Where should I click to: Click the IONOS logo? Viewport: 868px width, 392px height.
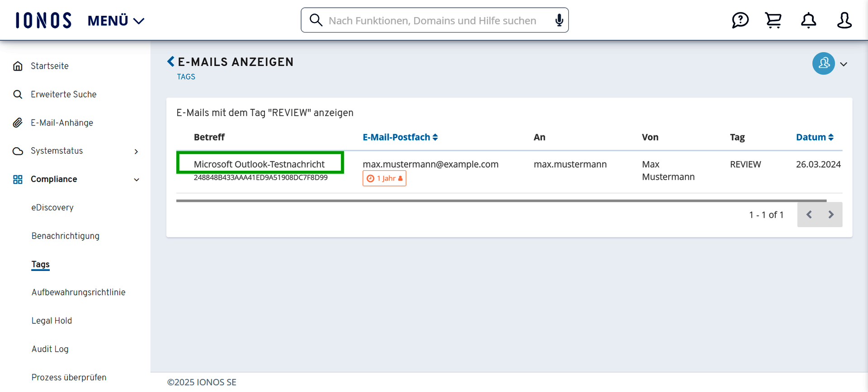click(x=43, y=20)
